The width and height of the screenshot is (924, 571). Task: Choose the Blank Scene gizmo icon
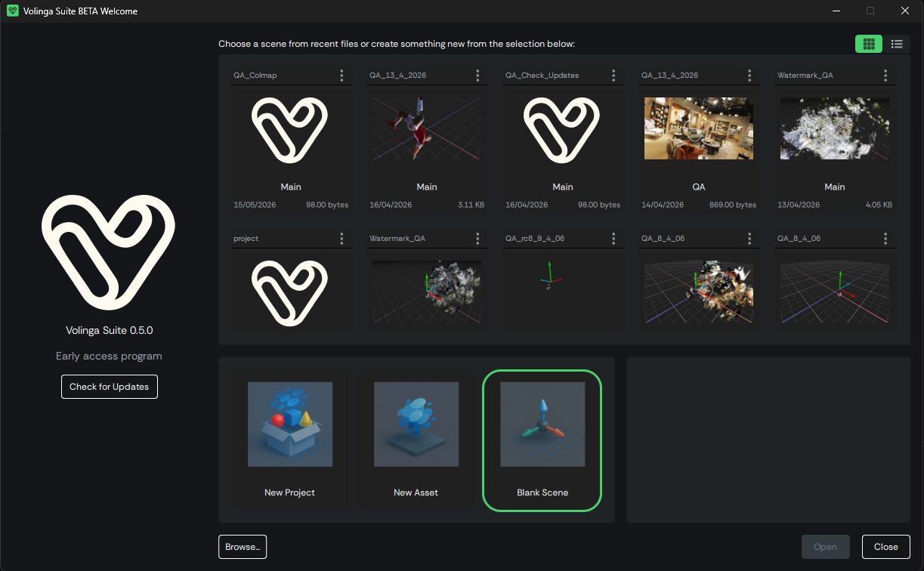542,424
